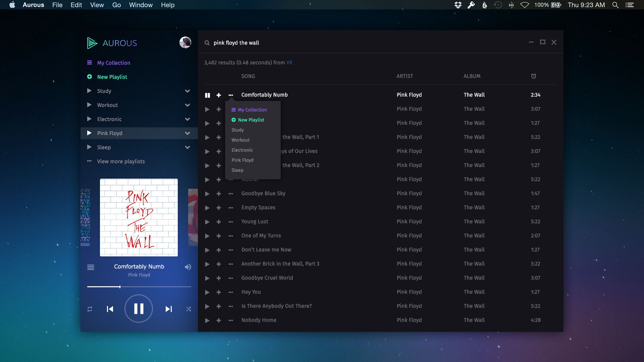Toggle repeat mode
644x362 pixels.
pos(90,309)
